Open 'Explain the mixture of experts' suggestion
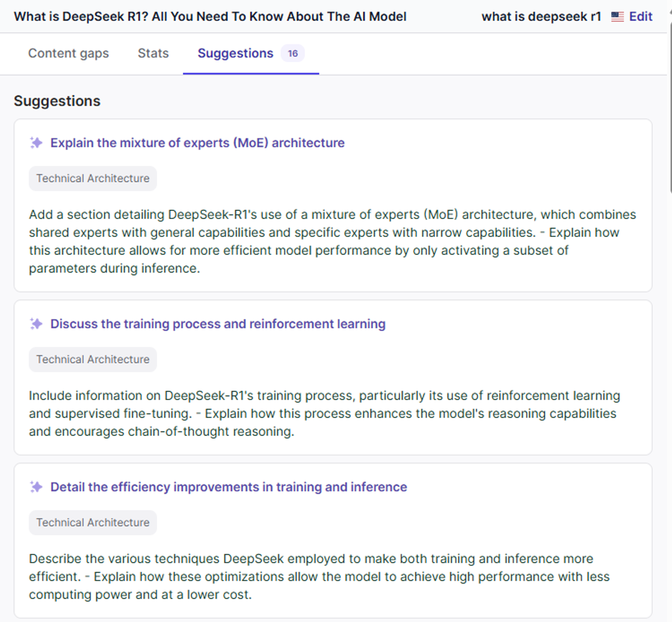The image size is (672, 622). pyautogui.click(x=197, y=143)
